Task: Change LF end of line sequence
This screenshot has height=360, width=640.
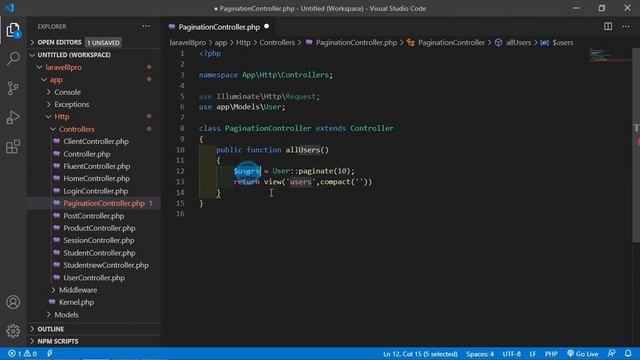Action: 532,353
